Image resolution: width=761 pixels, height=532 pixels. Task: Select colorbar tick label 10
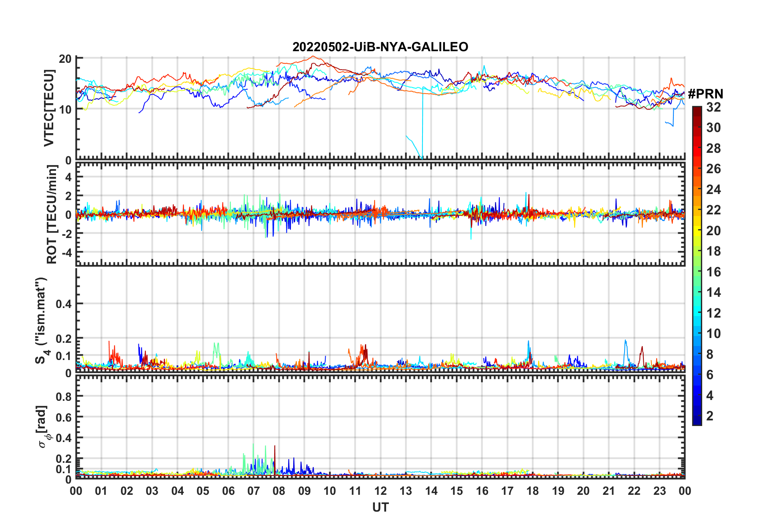tap(713, 334)
